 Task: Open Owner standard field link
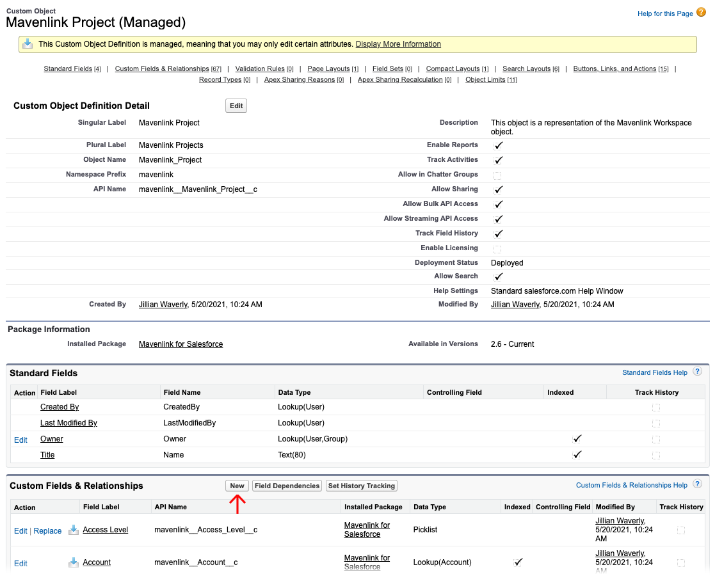click(x=51, y=439)
